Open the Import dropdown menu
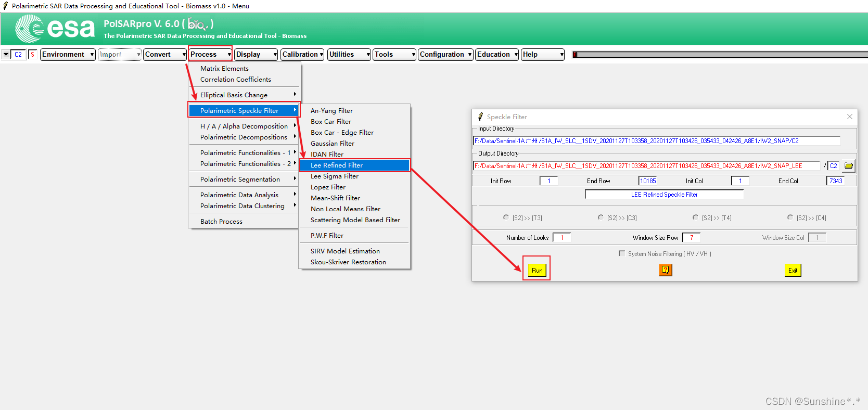The height and width of the screenshot is (410, 868). pyautogui.click(x=120, y=54)
